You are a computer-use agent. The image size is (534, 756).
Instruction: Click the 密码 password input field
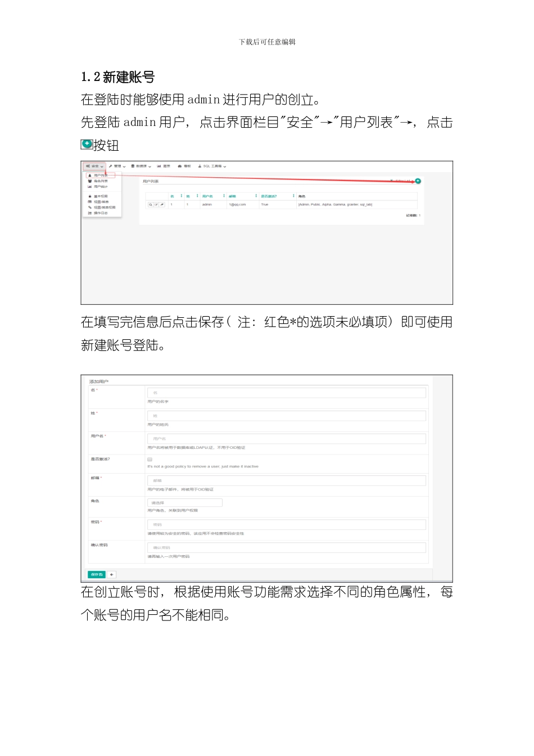pos(287,524)
